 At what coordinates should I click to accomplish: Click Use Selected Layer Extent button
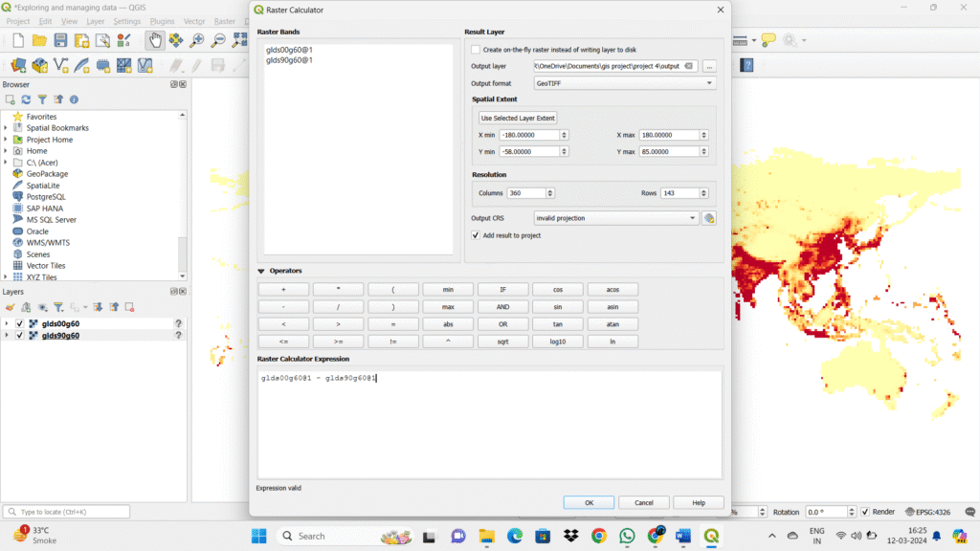(x=518, y=118)
